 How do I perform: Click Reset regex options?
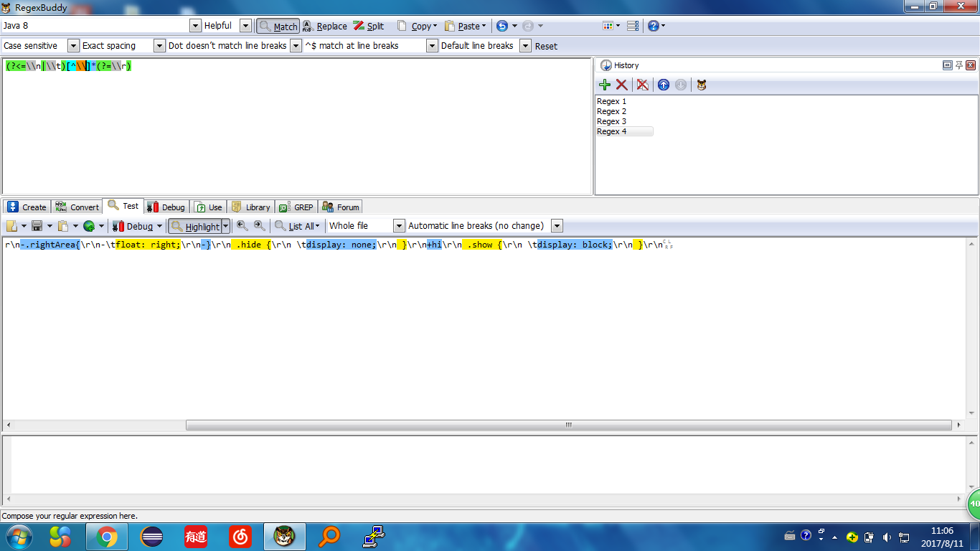[x=546, y=46]
